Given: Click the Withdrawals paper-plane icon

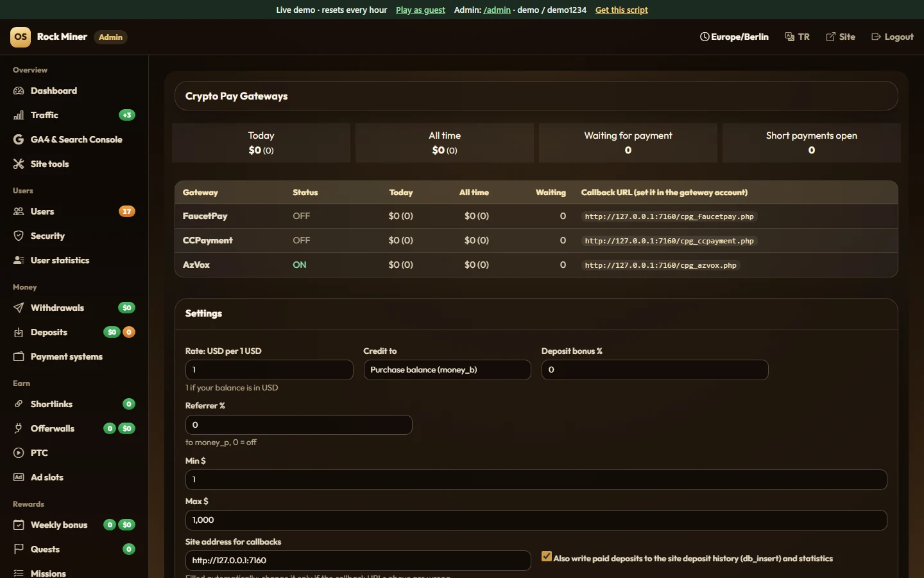Looking at the screenshot, I should [x=19, y=308].
